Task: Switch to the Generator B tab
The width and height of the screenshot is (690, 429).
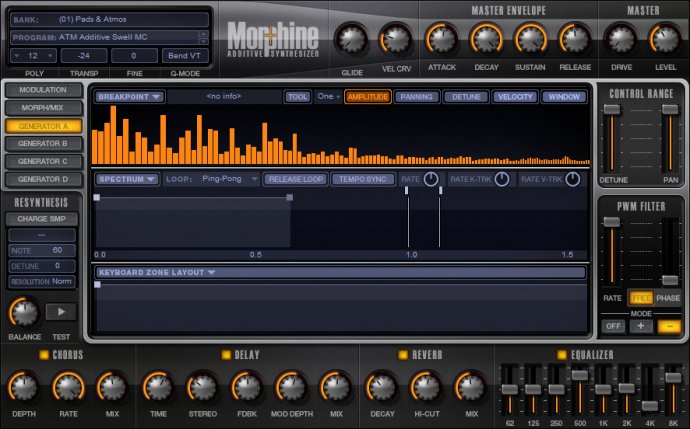Action: [43, 144]
